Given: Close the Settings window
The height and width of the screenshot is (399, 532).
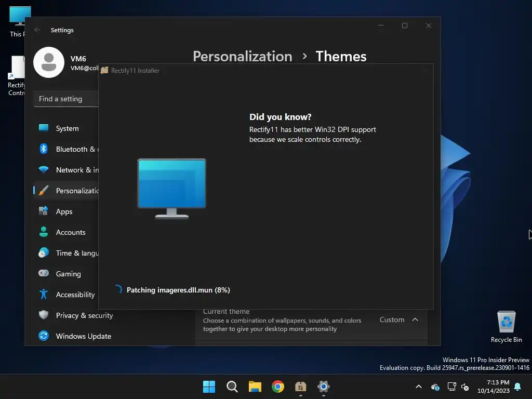Looking at the screenshot, I should click(x=429, y=25).
